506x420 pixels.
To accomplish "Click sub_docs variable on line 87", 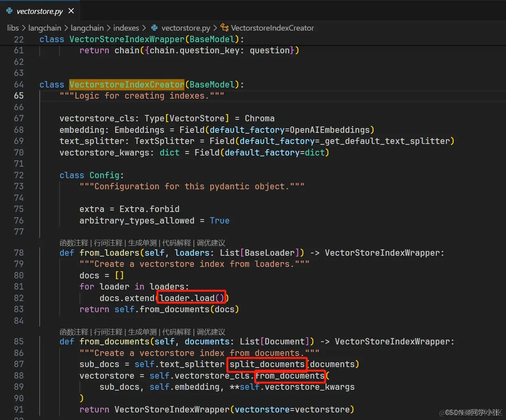I will click(x=99, y=364).
